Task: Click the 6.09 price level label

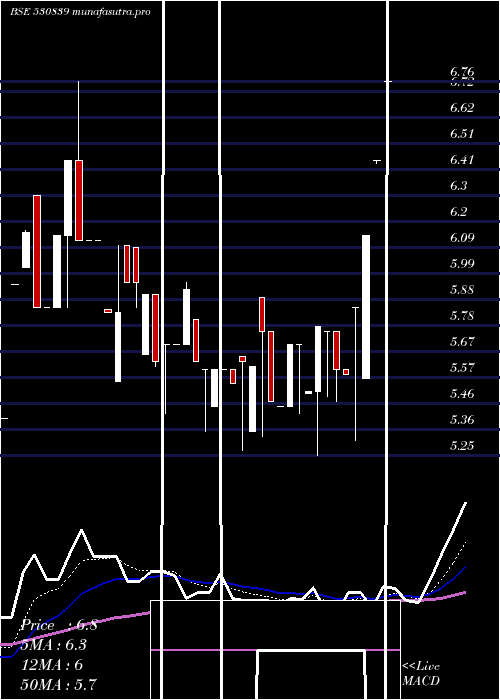Action: click(462, 237)
